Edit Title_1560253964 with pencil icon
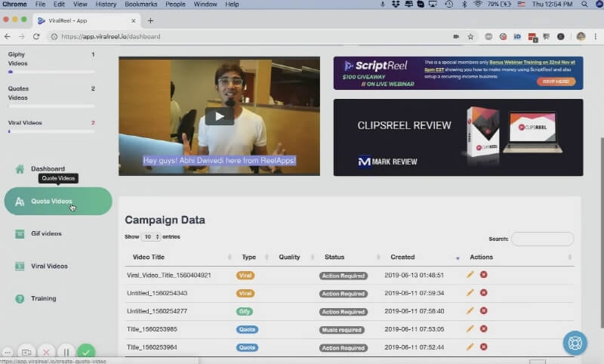This screenshot has width=604, height=364. pyautogui.click(x=470, y=347)
